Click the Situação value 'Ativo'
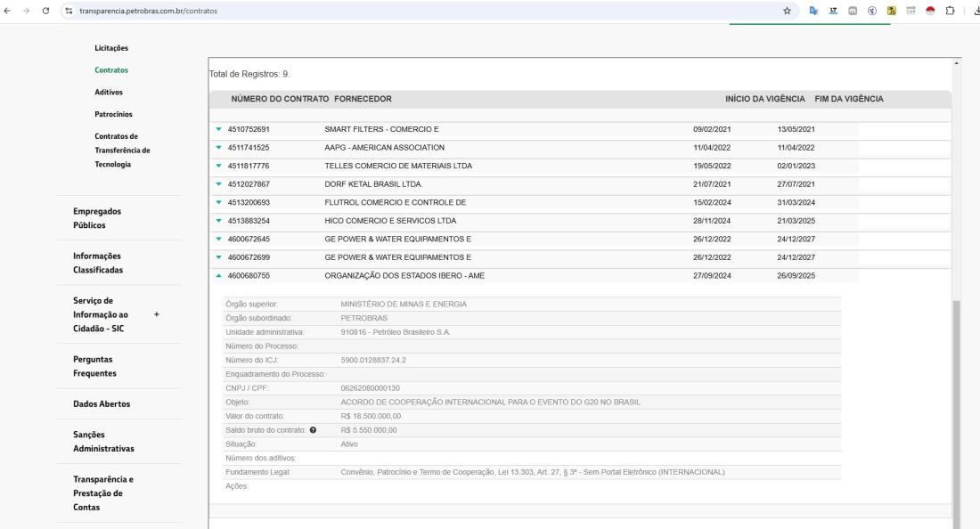 coord(349,444)
